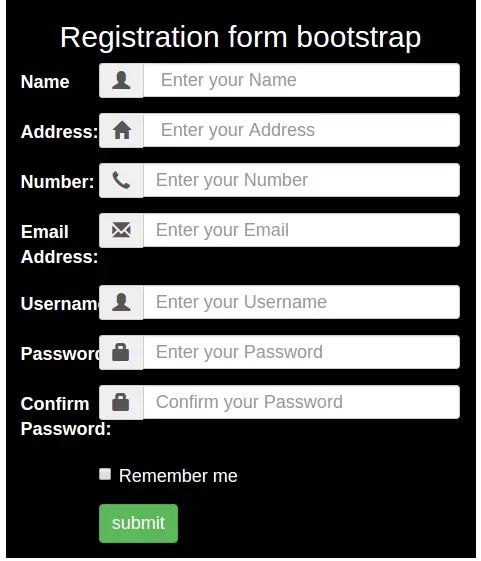
Task: Click the home icon beside Address field
Action: tap(122, 130)
